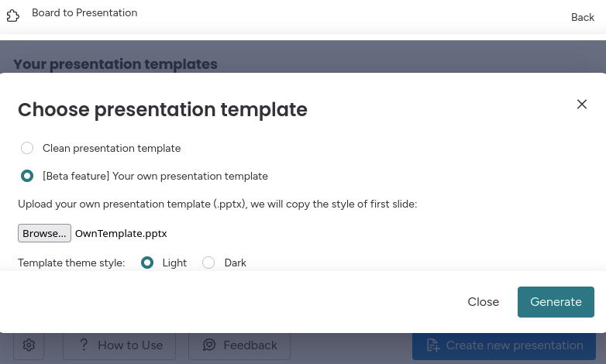Choose the Your own presentation template radio
This screenshot has width=606, height=364.
click(x=27, y=176)
